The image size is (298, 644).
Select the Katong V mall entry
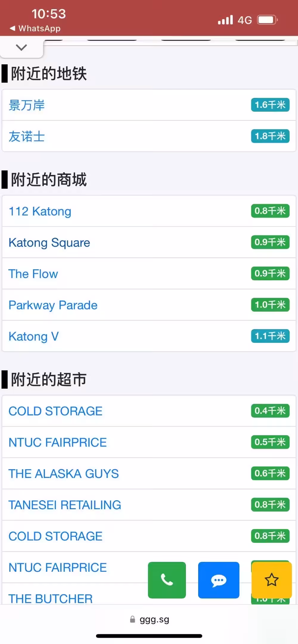(34, 336)
